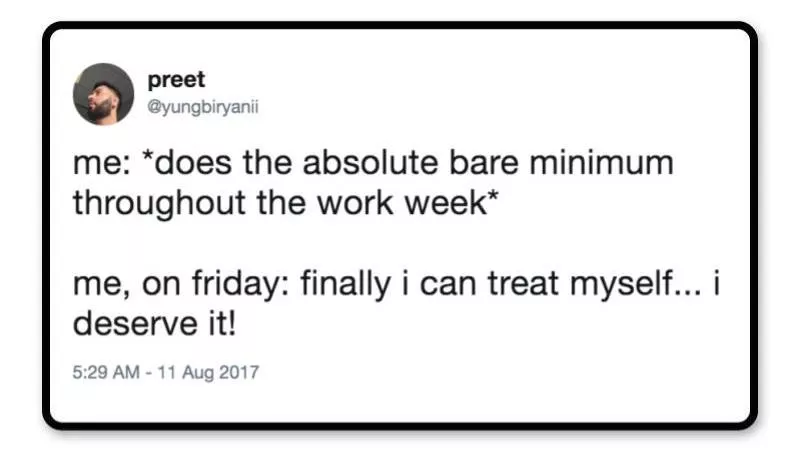This screenshot has width=800, height=456.
Task: Click the profile avatar photo of preet
Action: (103, 93)
